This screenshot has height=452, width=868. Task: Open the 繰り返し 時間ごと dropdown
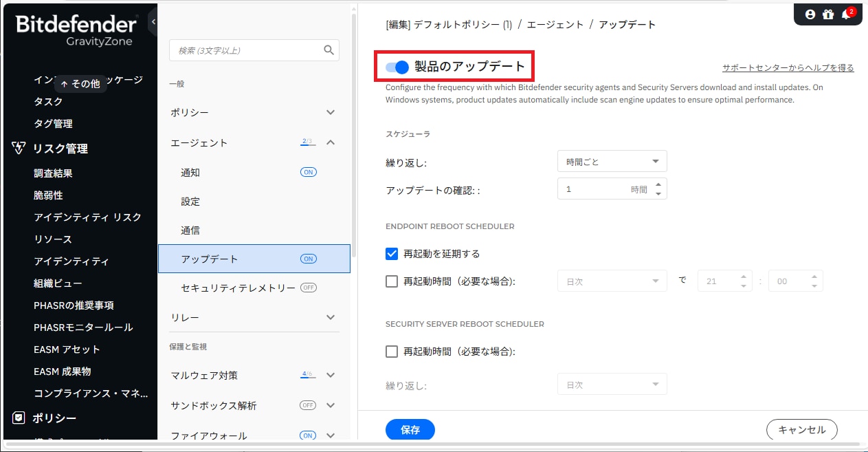click(x=612, y=162)
